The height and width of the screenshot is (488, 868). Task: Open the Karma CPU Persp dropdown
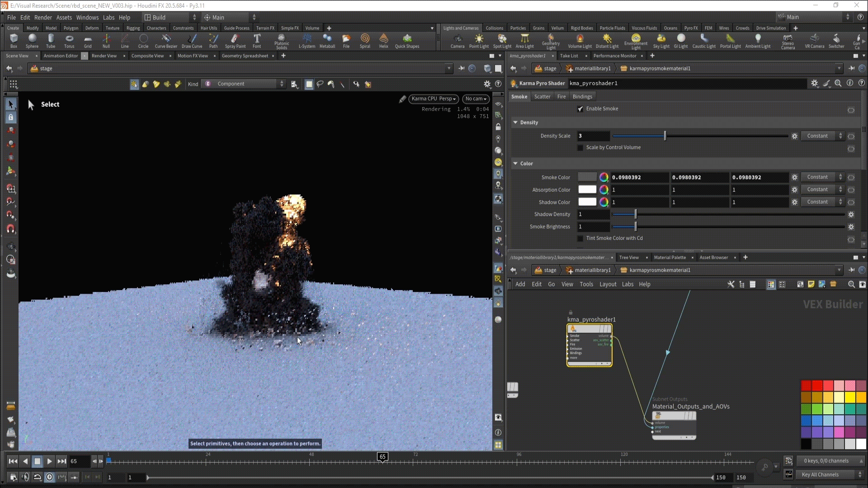[x=433, y=99]
